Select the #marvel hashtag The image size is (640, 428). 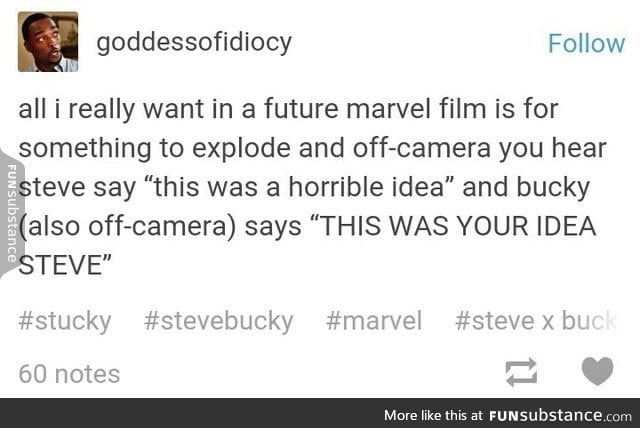pyautogui.click(x=373, y=321)
